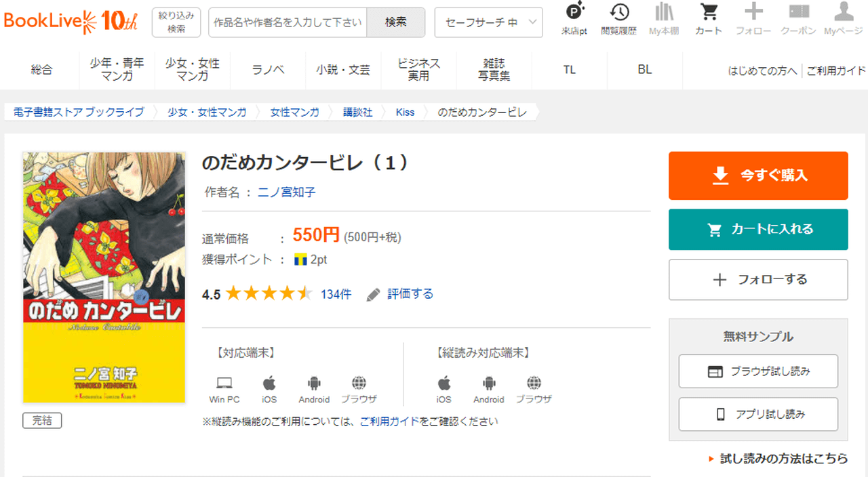Select the 雑誌 写真集 tab

pyautogui.click(x=494, y=70)
